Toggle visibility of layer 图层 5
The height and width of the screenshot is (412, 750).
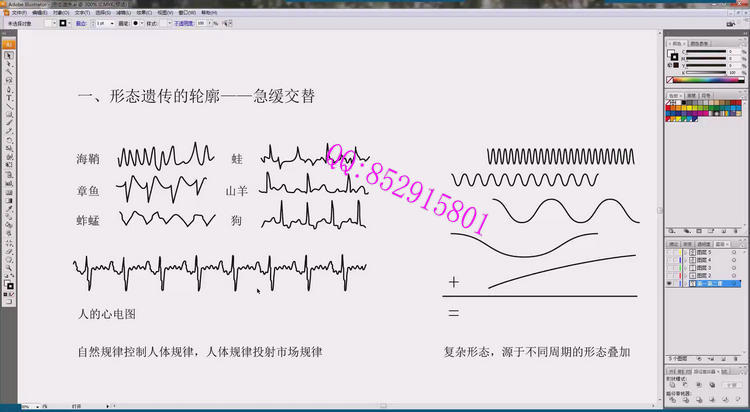tap(670, 254)
